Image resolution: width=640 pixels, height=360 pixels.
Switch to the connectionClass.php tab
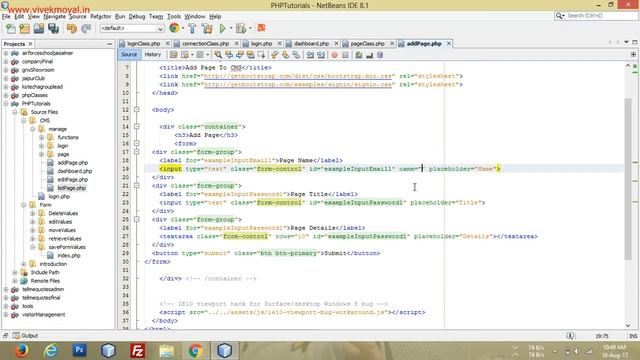point(205,43)
